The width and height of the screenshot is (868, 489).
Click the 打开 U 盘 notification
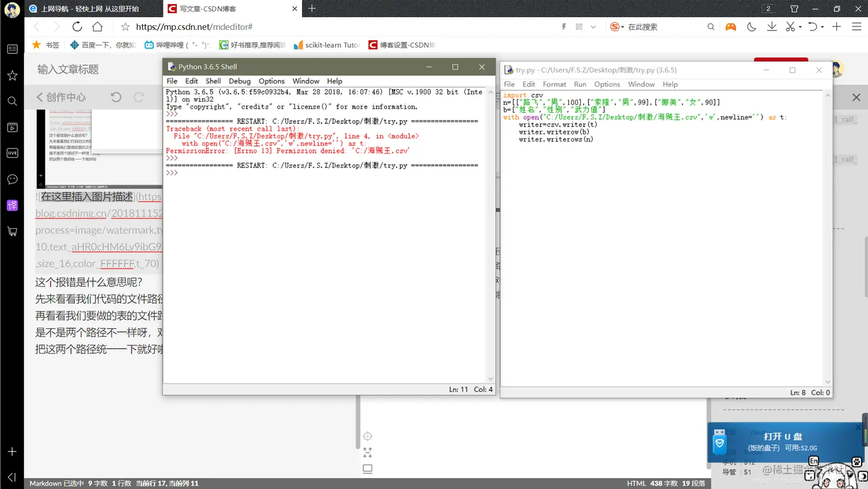click(x=784, y=442)
